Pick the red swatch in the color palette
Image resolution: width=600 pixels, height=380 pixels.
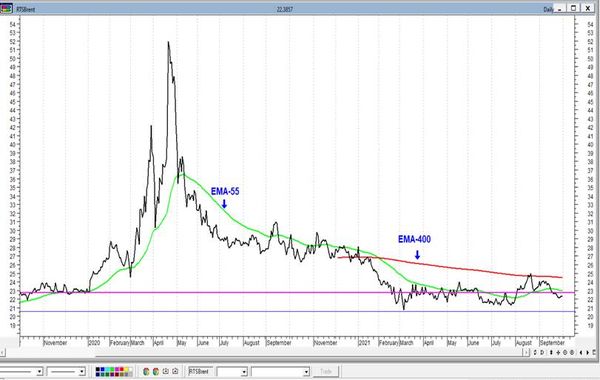[122, 369]
